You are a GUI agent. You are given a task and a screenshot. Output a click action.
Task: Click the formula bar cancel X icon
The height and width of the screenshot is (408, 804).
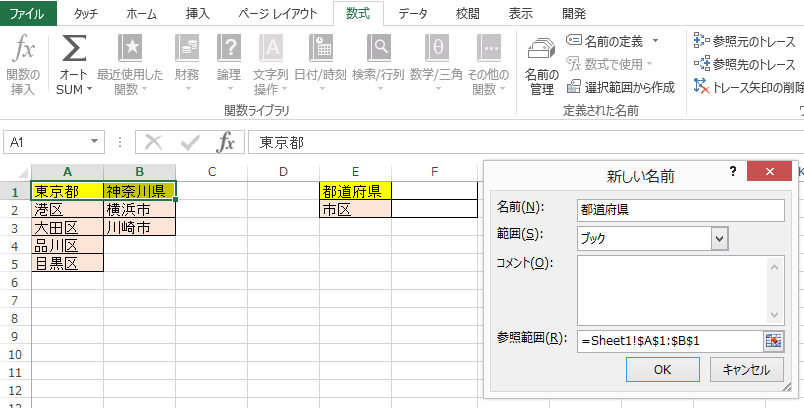pyautogui.click(x=153, y=142)
